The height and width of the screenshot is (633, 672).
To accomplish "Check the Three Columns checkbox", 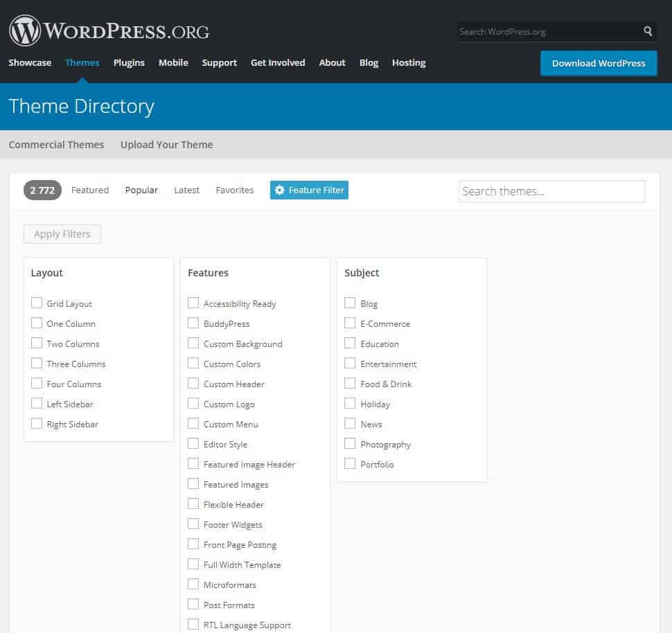I will tap(37, 364).
